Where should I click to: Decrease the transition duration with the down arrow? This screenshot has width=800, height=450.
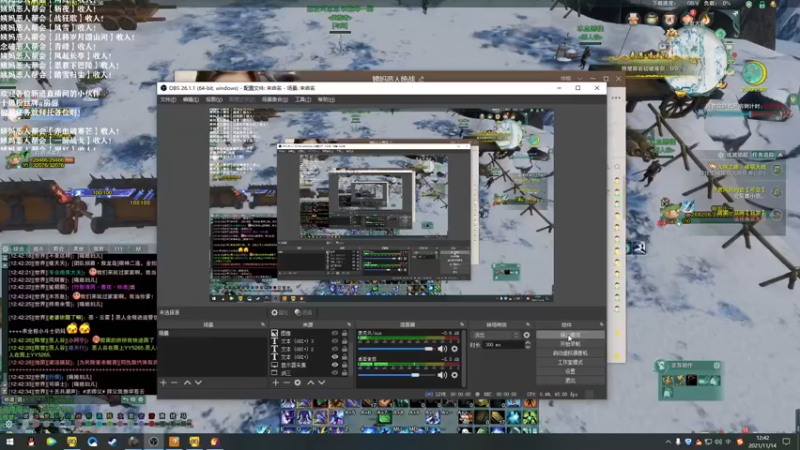(528, 347)
